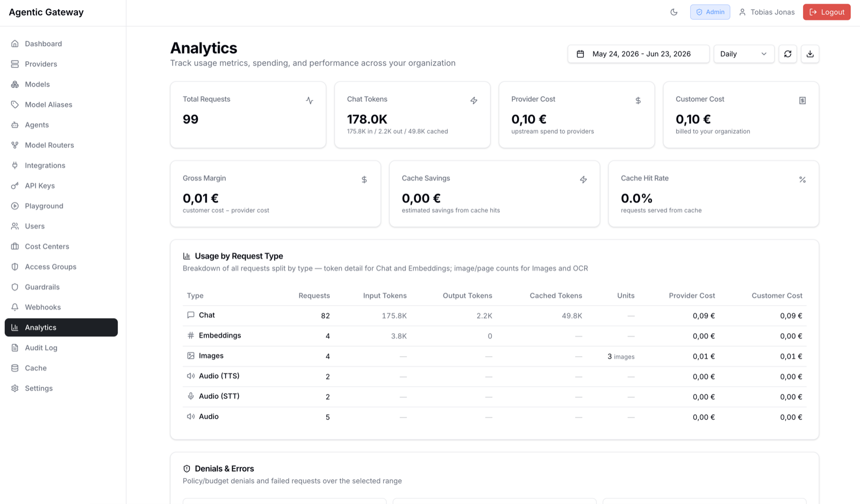Click the Embeddings input tokens 3.8K
This screenshot has width=860, height=504.
tap(399, 336)
